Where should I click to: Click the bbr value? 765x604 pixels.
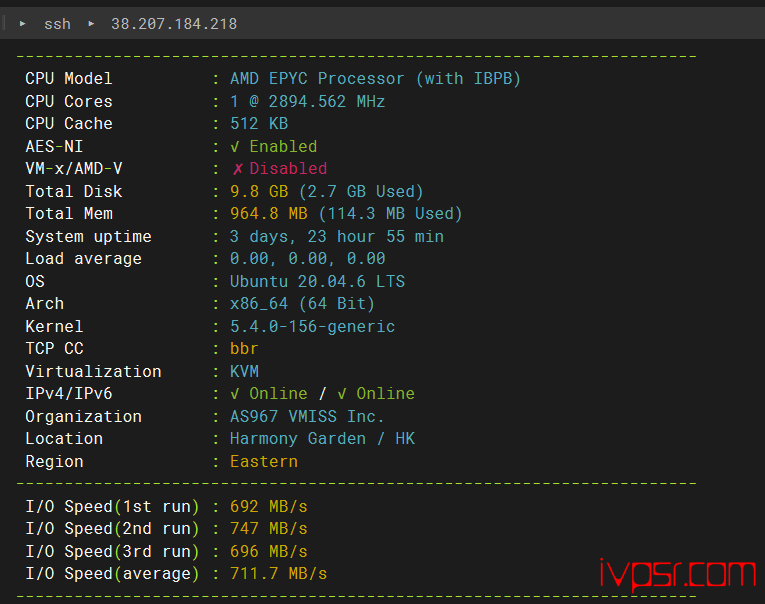click(x=244, y=348)
